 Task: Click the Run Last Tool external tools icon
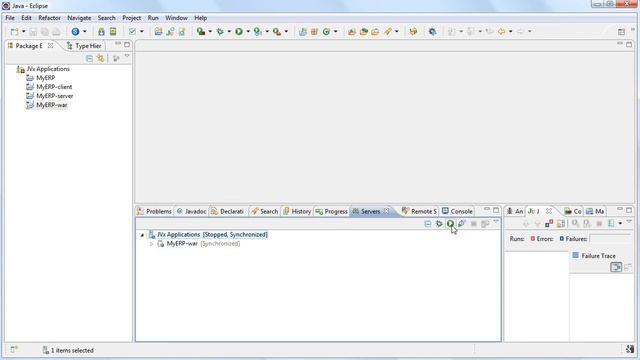point(277,31)
